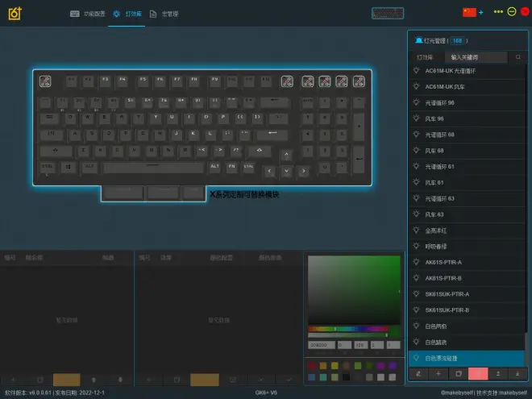This screenshot has width=532, height=399.
Task: Open the three-dots more options menu
Action: tap(498, 13)
